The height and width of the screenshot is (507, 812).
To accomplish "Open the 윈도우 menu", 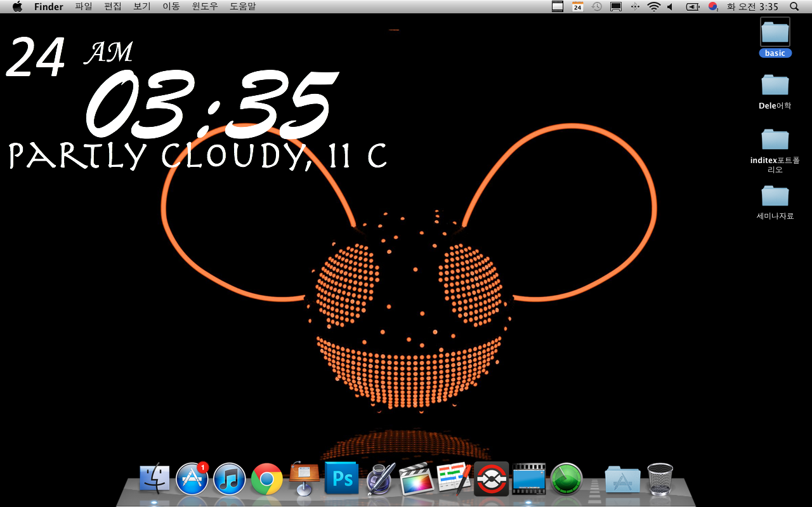I will click(205, 6).
